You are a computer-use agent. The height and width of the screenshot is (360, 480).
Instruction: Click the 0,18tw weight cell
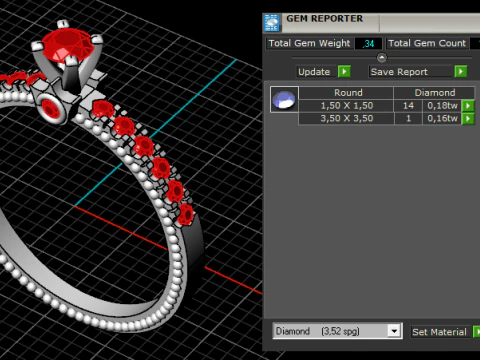(442, 106)
